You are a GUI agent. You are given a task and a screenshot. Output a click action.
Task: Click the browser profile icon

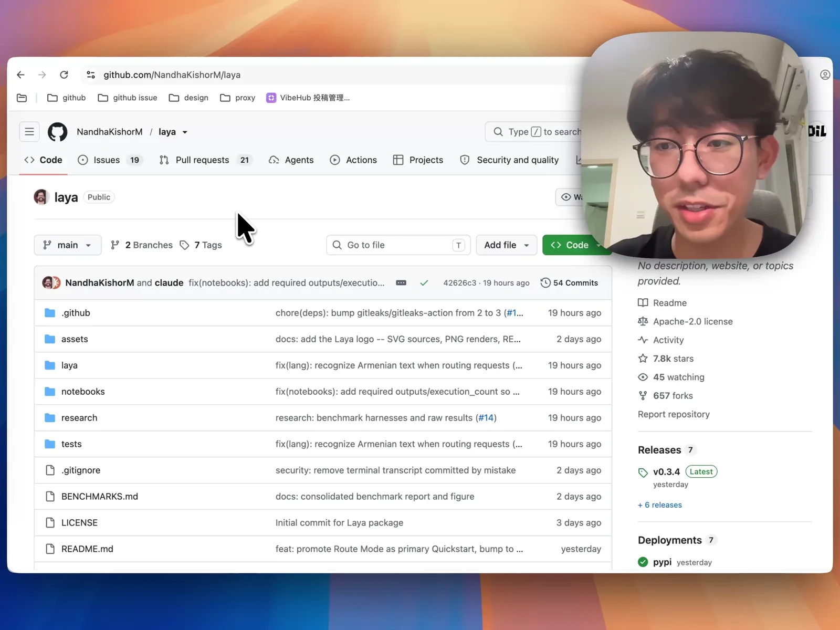click(825, 75)
